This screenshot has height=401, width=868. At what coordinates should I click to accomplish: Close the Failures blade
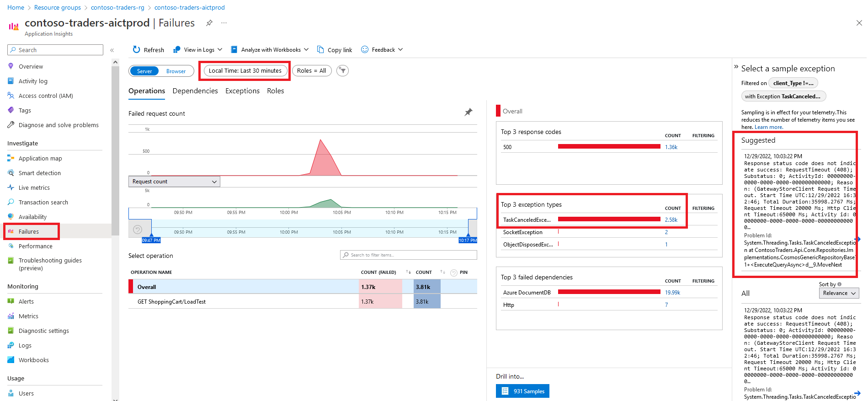point(859,23)
